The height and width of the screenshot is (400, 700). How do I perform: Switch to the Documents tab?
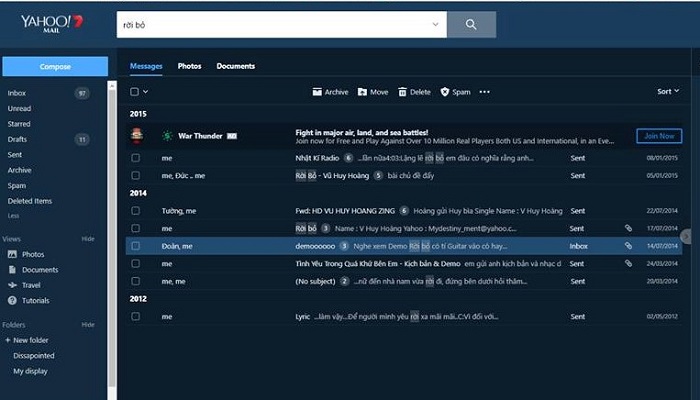tap(235, 66)
